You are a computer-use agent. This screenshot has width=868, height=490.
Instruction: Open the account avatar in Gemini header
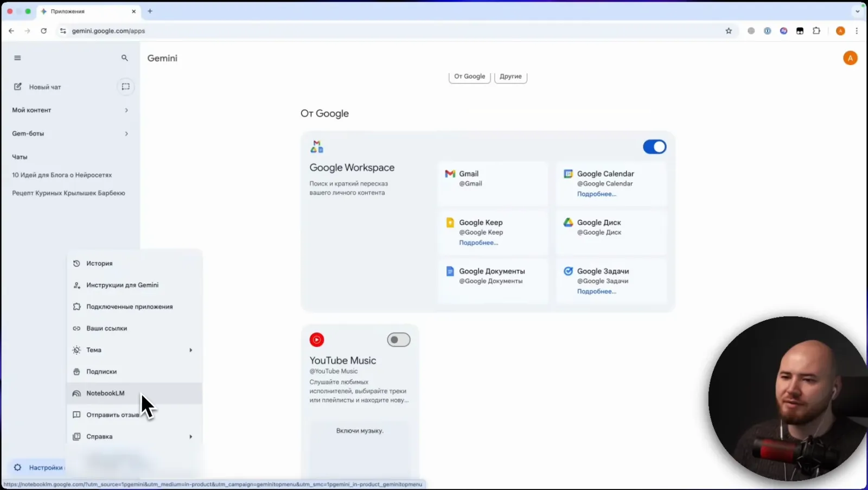pos(850,58)
